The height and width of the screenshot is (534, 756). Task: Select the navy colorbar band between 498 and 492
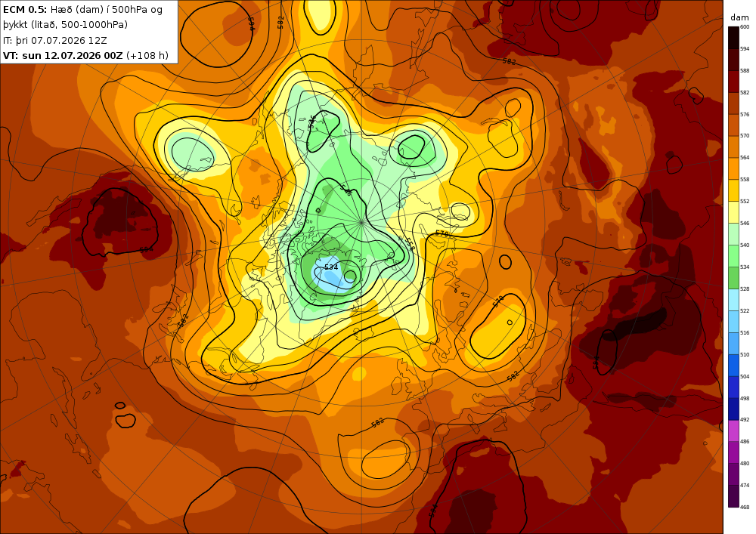[733, 409]
